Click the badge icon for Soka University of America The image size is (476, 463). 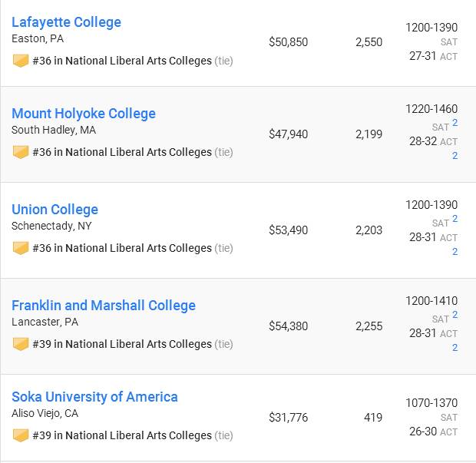coord(21,435)
